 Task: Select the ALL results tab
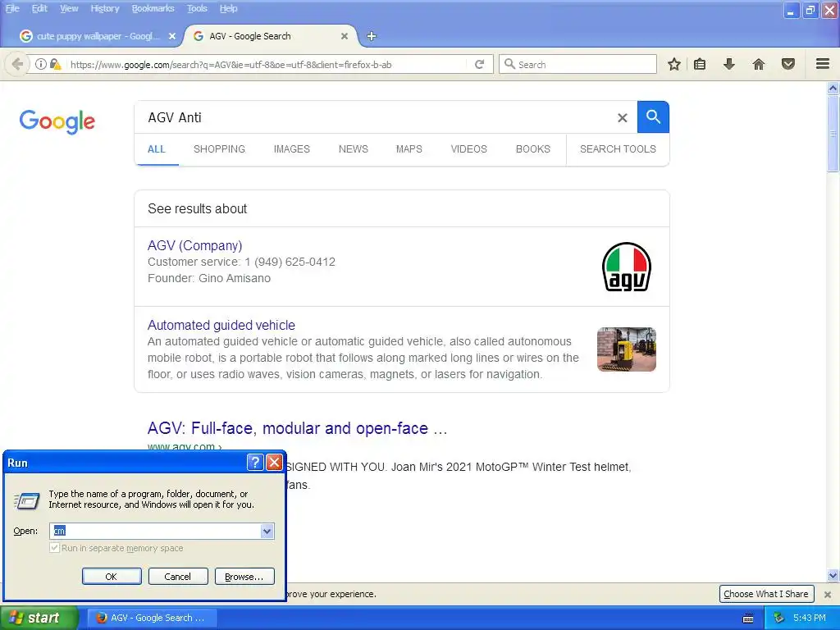pyautogui.click(x=157, y=149)
